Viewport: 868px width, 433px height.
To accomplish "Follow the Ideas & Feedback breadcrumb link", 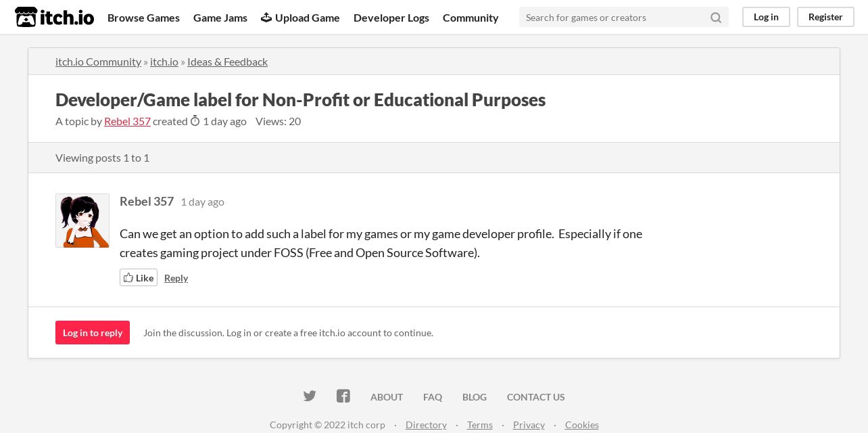I will [227, 62].
